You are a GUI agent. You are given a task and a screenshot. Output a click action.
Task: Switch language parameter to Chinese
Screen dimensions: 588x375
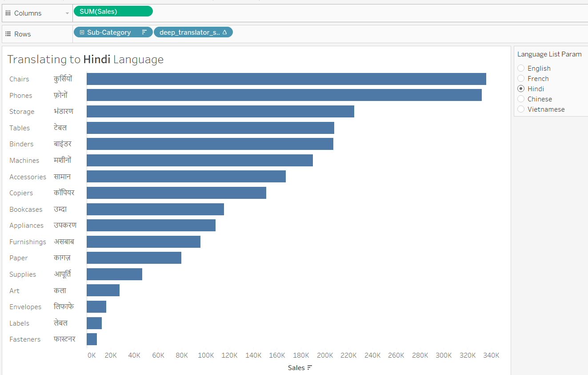(x=521, y=99)
